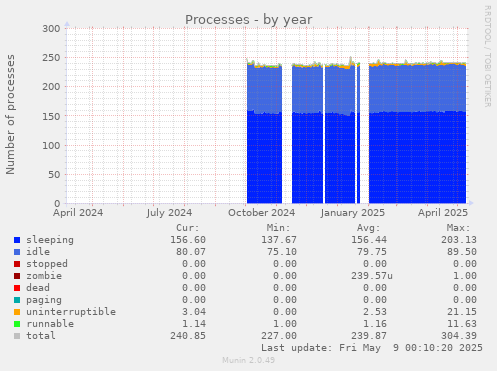Select the 'stopped' legend label

(47, 264)
